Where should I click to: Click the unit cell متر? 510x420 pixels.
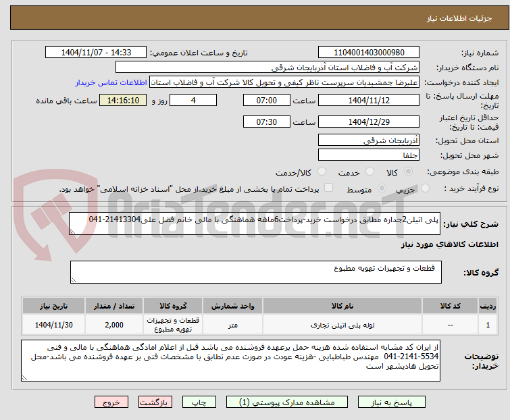tap(232, 325)
